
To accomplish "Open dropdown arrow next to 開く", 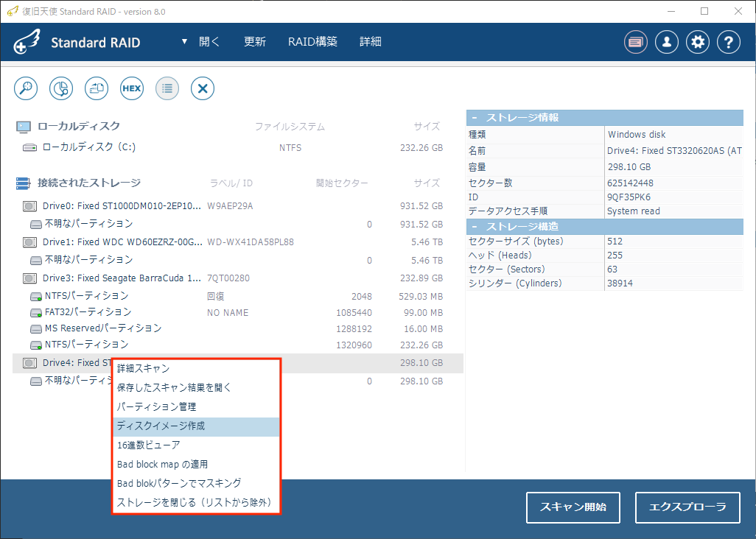I will [x=184, y=42].
